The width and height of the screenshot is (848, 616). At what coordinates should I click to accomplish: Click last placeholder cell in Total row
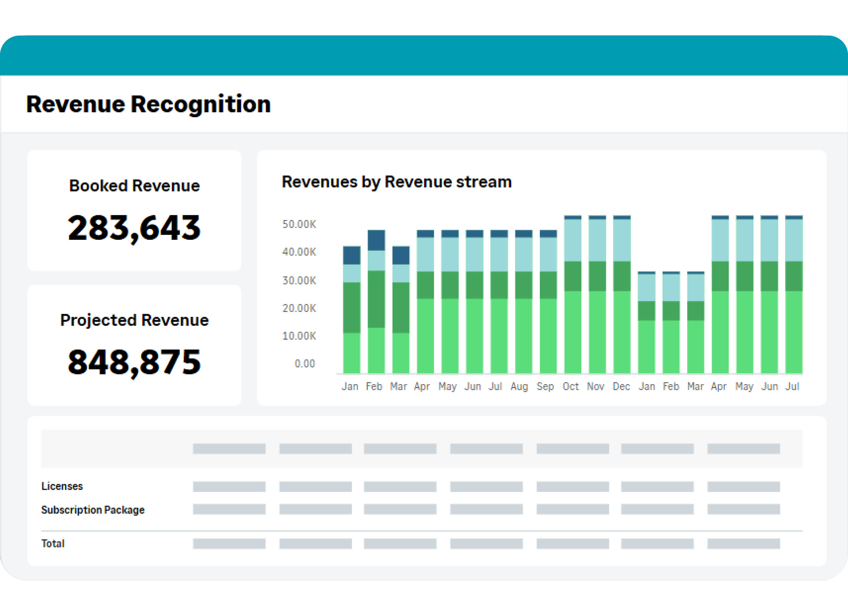point(743,544)
